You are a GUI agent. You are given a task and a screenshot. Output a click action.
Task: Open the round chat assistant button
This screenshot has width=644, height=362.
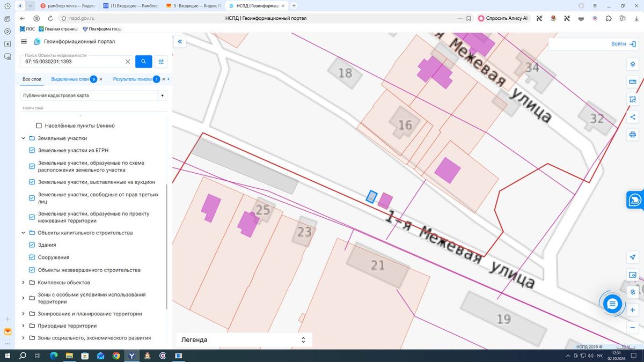coord(612,304)
